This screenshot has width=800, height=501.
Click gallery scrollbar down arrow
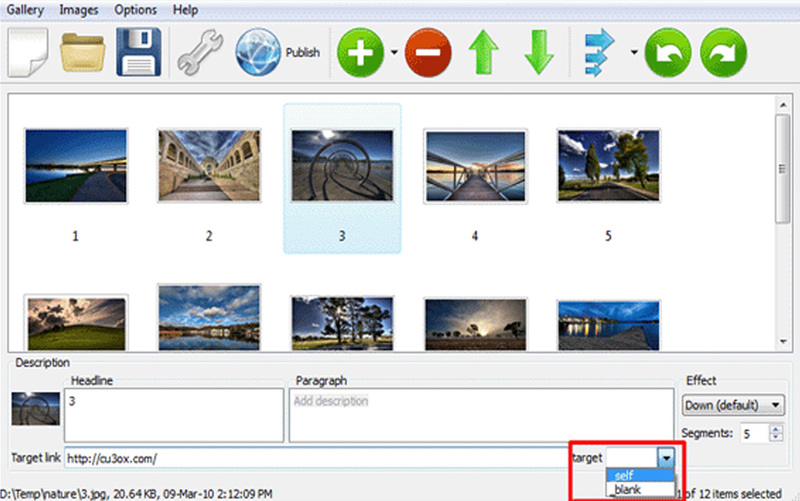[783, 341]
